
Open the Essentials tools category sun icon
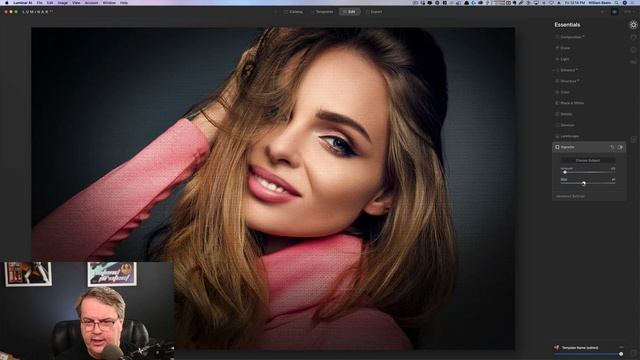tap(633, 25)
